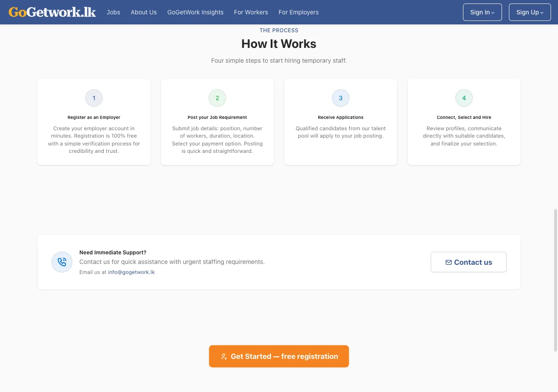Click 'THE PROCESS' section label
Image resolution: width=558 pixels, height=392 pixels.
279,30
